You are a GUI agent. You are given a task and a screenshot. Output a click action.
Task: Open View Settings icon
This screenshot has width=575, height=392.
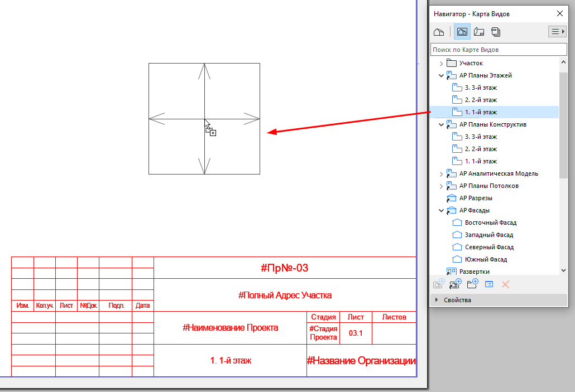point(489,284)
